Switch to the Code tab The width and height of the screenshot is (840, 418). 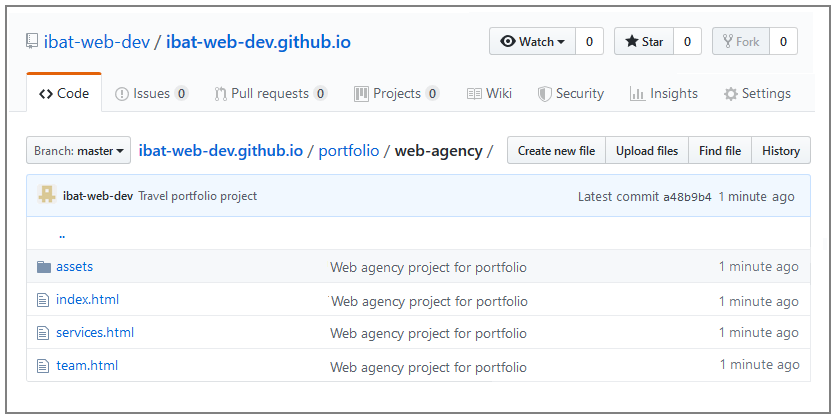click(64, 93)
